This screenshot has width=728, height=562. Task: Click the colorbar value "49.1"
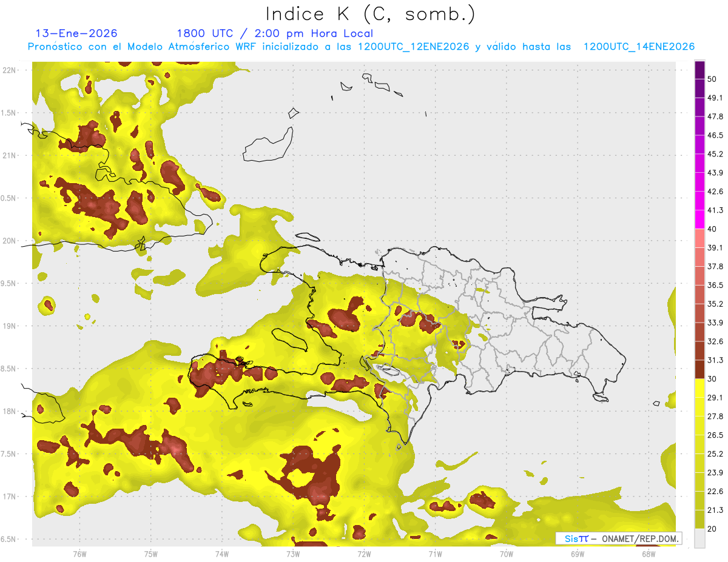715,98
